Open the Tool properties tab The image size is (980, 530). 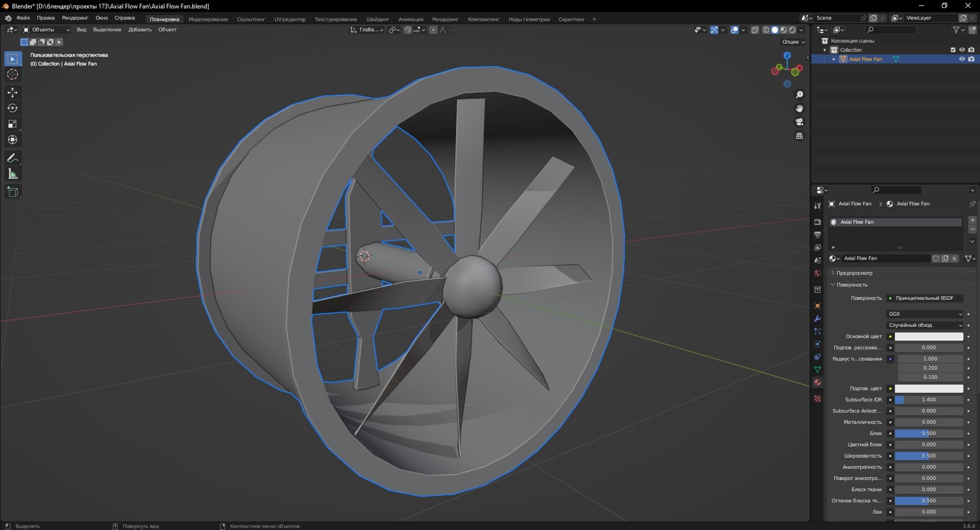(x=817, y=206)
